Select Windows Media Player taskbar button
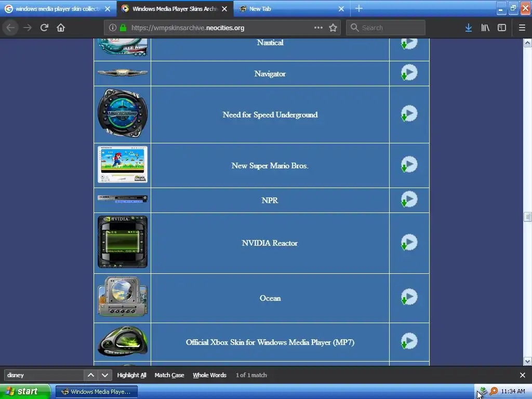Screen dimensions: 532x399 [x=96, y=392]
